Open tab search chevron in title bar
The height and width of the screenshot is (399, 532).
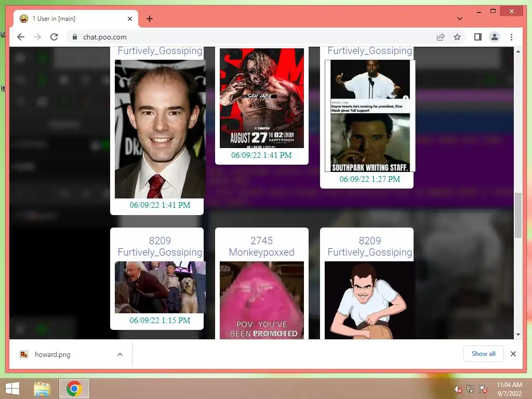pyautogui.click(x=460, y=19)
